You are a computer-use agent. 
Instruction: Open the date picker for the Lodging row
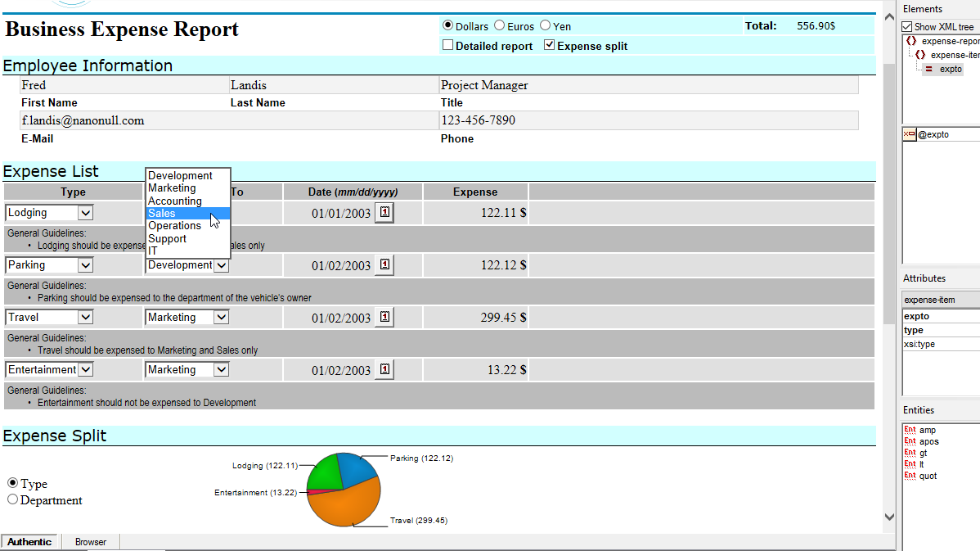(384, 213)
